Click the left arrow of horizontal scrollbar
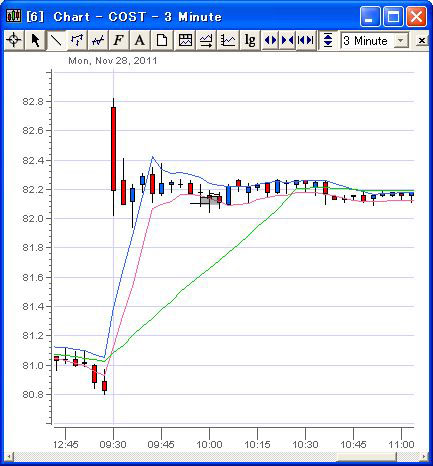The height and width of the screenshot is (466, 433). click(x=9, y=456)
